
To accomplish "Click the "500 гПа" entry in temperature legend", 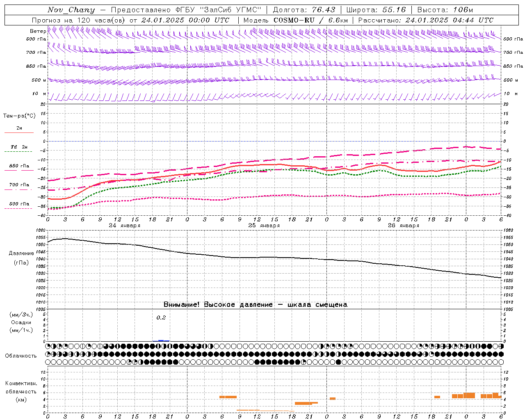I will (19, 204).
